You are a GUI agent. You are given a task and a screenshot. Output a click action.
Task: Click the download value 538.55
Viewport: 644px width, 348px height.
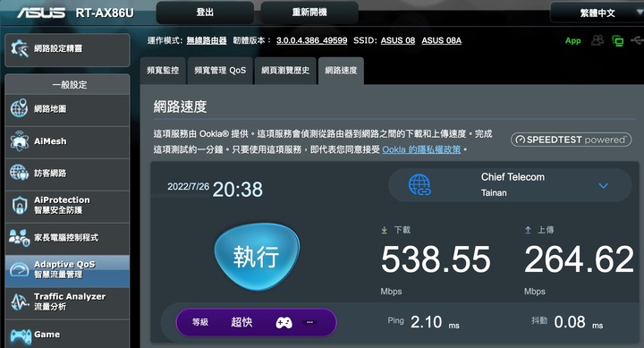pyautogui.click(x=436, y=259)
